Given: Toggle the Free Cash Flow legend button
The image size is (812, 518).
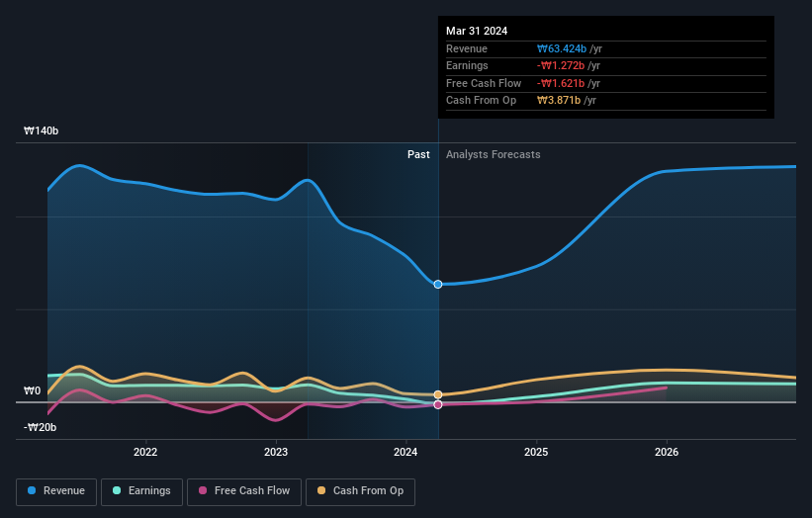Looking at the screenshot, I should [x=244, y=491].
